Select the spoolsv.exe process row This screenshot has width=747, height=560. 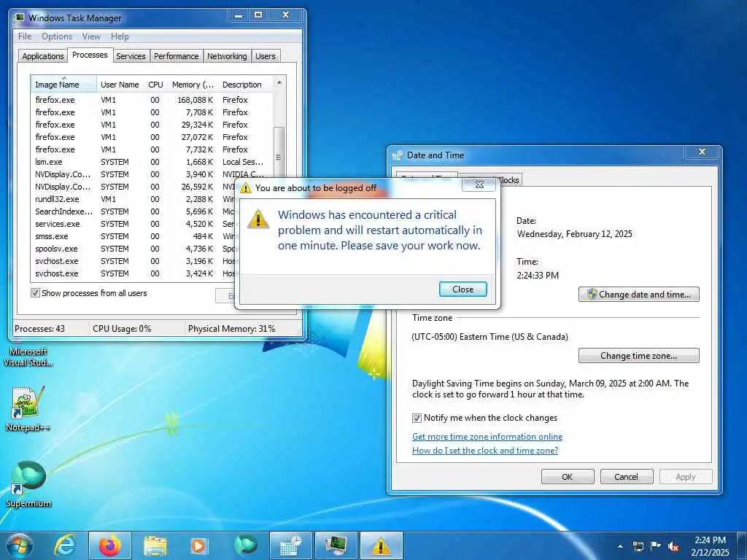point(134,249)
